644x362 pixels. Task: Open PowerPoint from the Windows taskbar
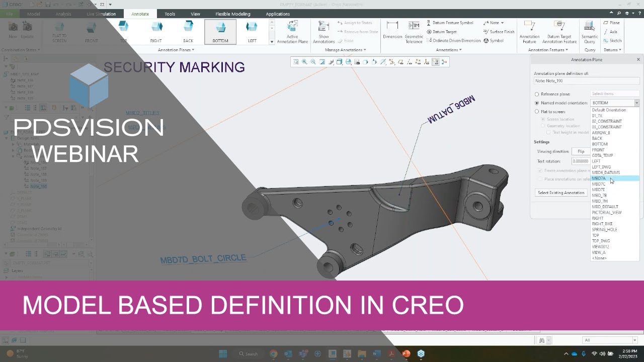[x=406, y=353]
